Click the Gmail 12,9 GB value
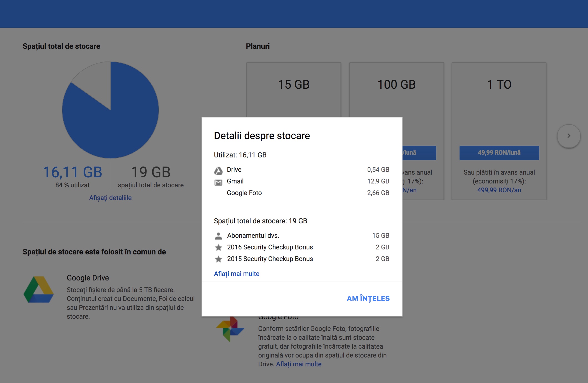The image size is (588, 383). pyautogui.click(x=378, y=181)
